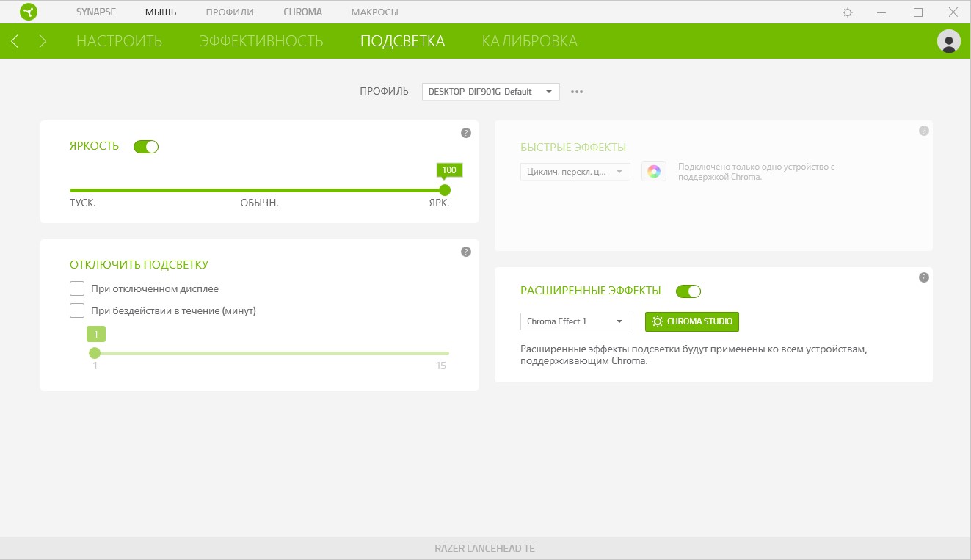
Task: Switch to the НАСТРОИТЬ subtab
Action: point(120,41)
